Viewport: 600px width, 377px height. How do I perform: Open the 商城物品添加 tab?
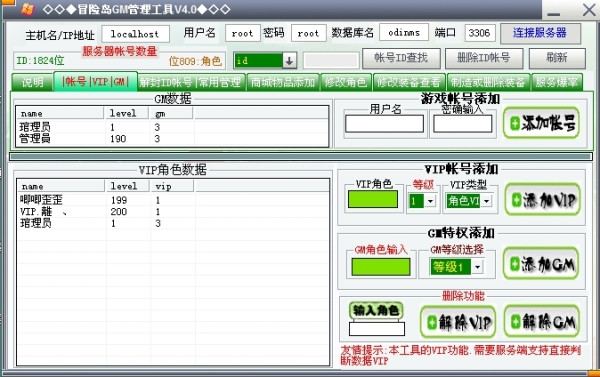(x=283, y=82)
